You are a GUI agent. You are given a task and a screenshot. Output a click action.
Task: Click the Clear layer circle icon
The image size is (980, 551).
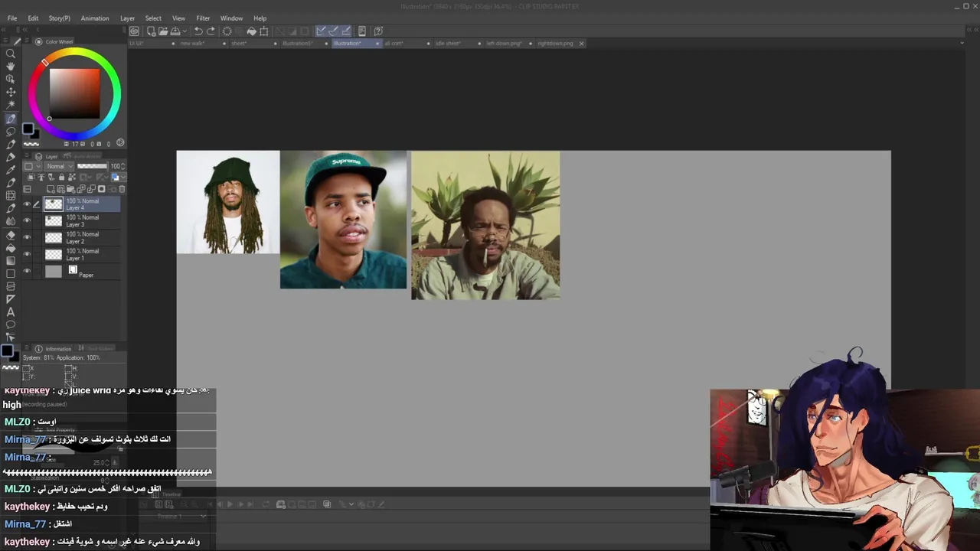click(x=227, y=31)
